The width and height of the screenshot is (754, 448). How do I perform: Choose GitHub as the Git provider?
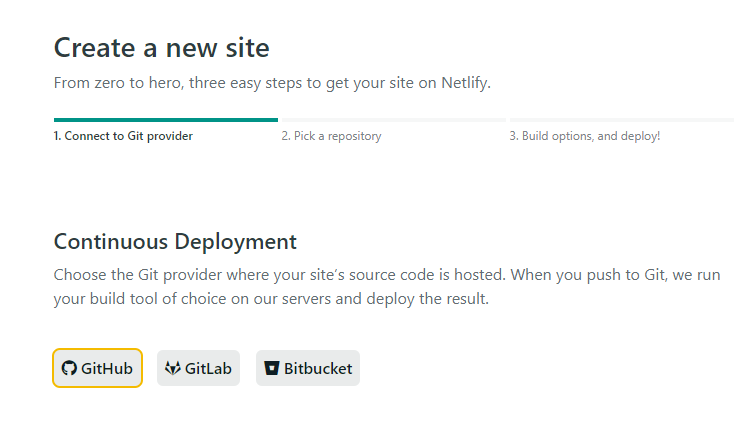coord(97,368)
